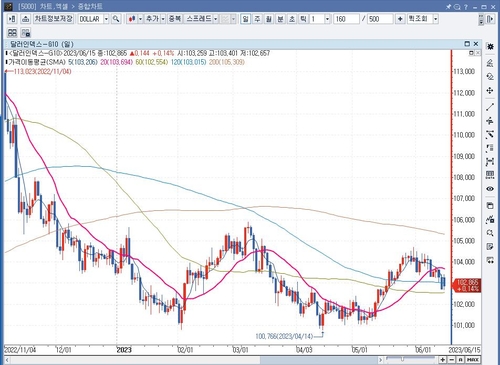This screenshot has height=365, width=500.
Task: Click the current price tag 102,865
Action: 467,285
